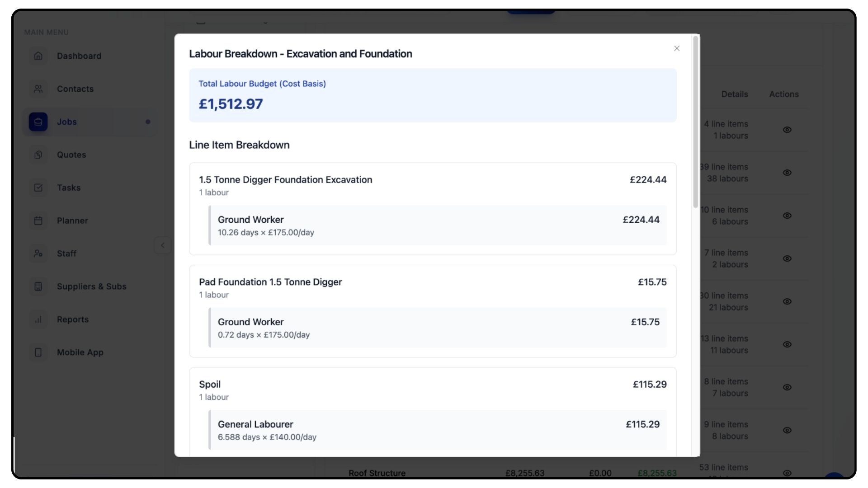This screenshot has height=488, width=868.
Task: Click the Mobile App phone icon
Action: [x=38, y=353]
